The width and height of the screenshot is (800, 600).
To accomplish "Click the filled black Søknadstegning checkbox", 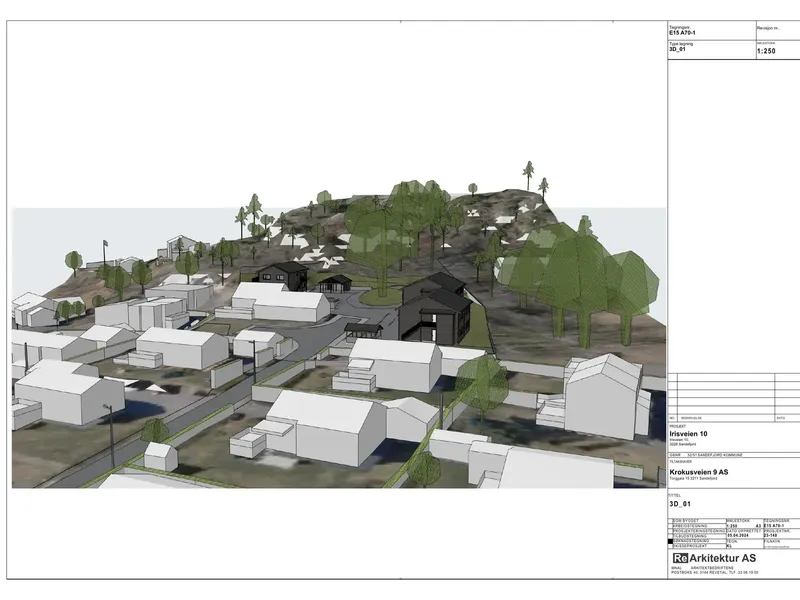I will click(x=670, y=541).
